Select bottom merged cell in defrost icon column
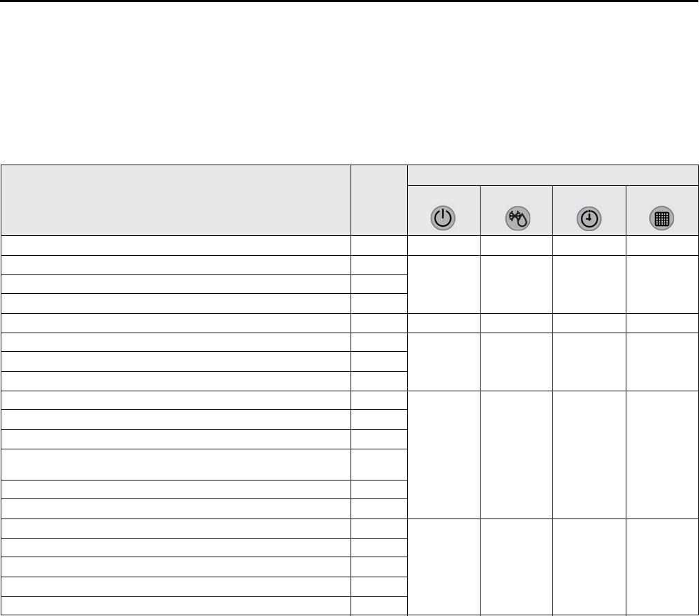This screenshot has width=699, height=616. coord(516,566)
